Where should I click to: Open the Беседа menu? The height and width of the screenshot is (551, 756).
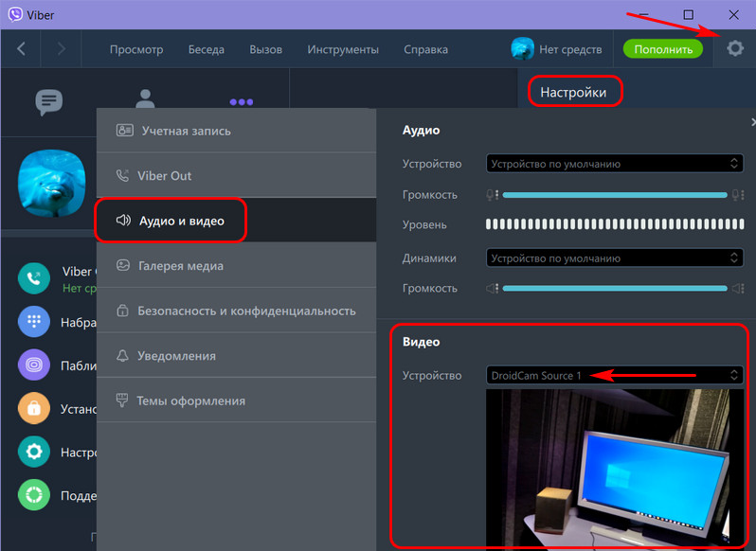207,49
